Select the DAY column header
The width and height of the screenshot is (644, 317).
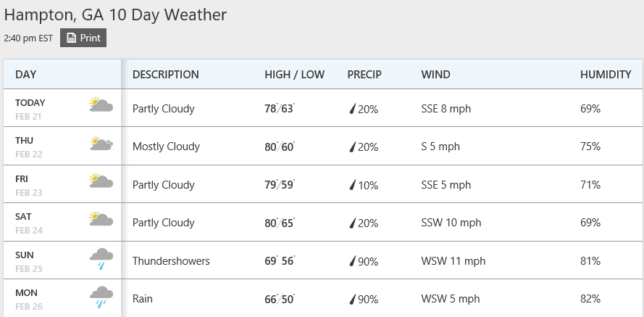point(26,75)
